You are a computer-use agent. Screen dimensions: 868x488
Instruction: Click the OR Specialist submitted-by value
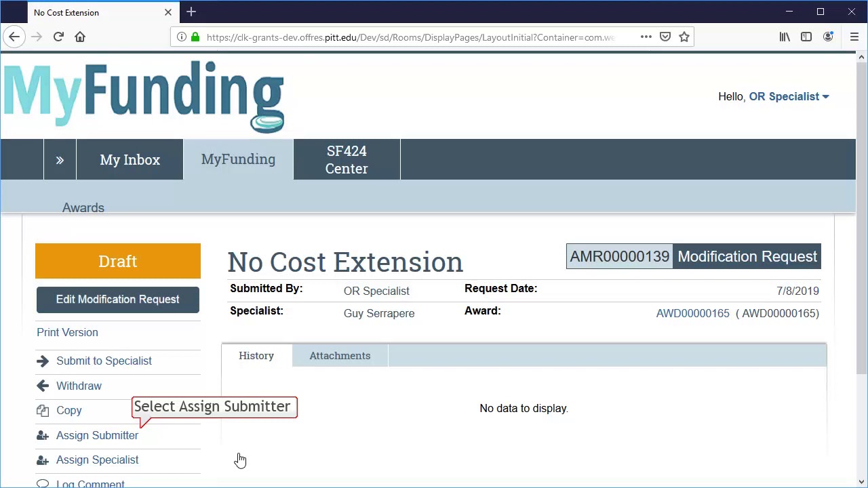pyautogui.click(x=376, y=291)
